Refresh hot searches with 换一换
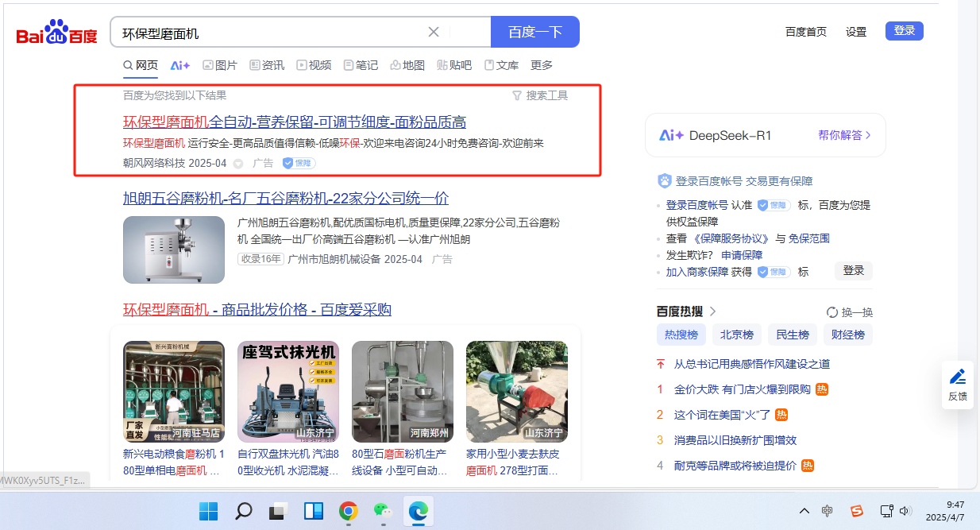The height and width of the screenshot is (530, 980). 850,312
